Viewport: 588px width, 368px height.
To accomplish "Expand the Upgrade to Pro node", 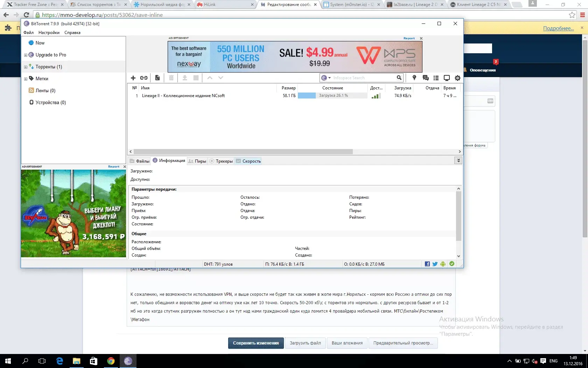I will point(26,55).
